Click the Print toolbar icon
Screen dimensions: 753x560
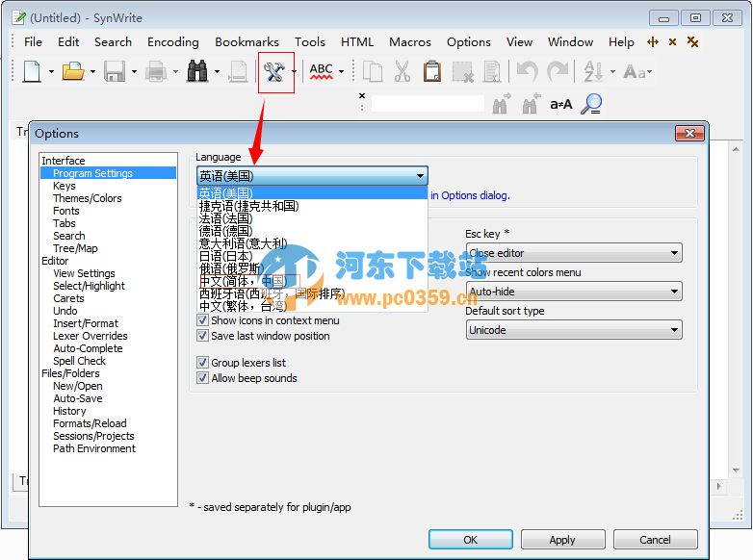tap(156, 72)
